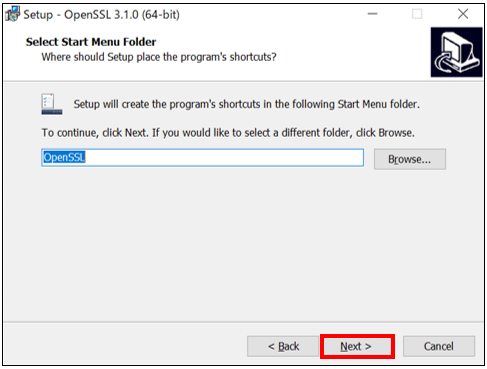The width and height of the screenshot is (487, 369).
Task: Click the Setup installer icon in title bar
Action: click(13, 14)
